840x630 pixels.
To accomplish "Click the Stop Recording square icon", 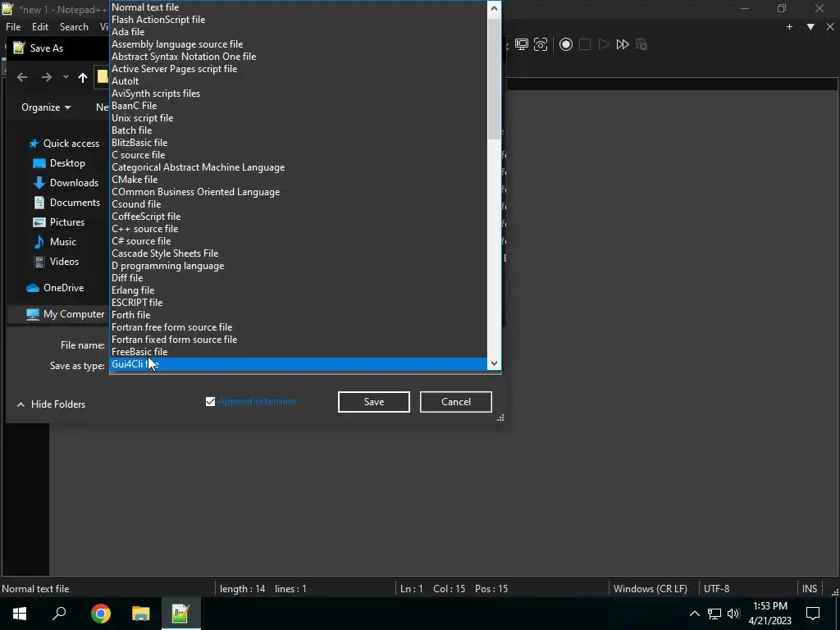I will coord(584,44).
